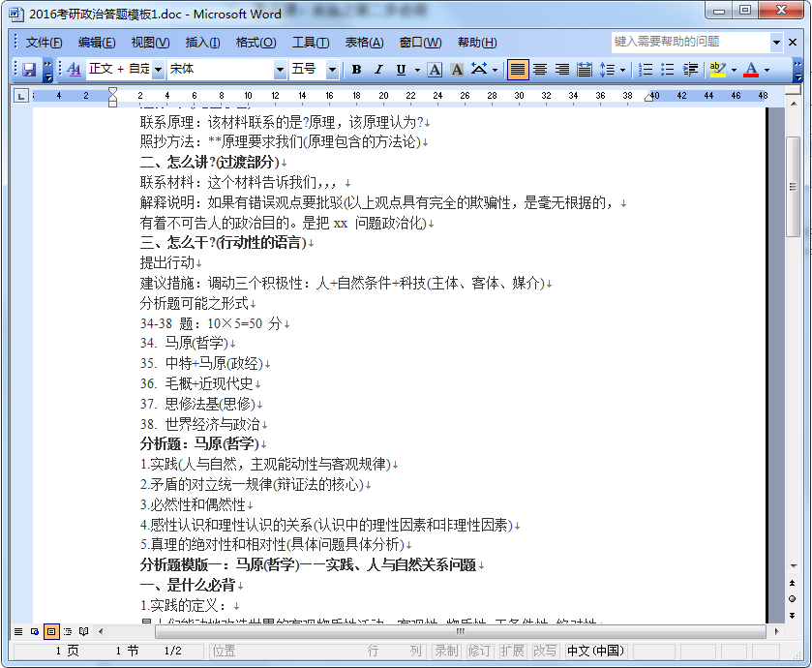The width and height of the screenshot is (812, 668).
Task: Apply character border with boxed A icon
Action: click(435, 70)
